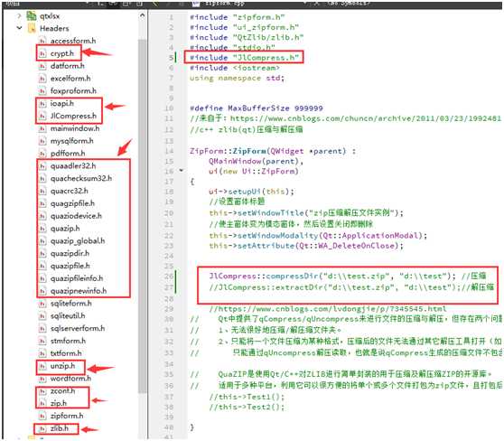Click the setAttribute WA_DeleteOnClose line

pyautogui.click(x=306, y=246)
